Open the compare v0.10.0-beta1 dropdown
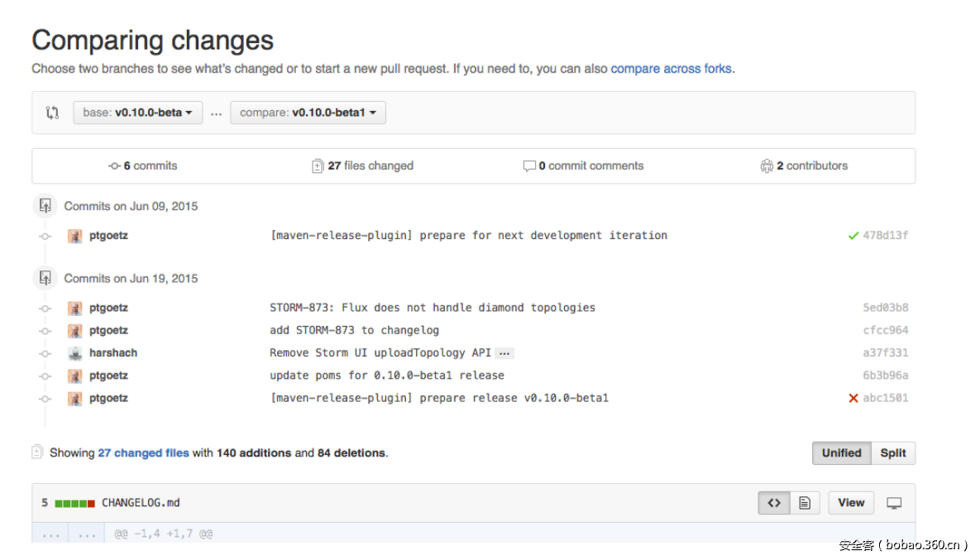Screen dimensions: 980x560 point(308,112)
